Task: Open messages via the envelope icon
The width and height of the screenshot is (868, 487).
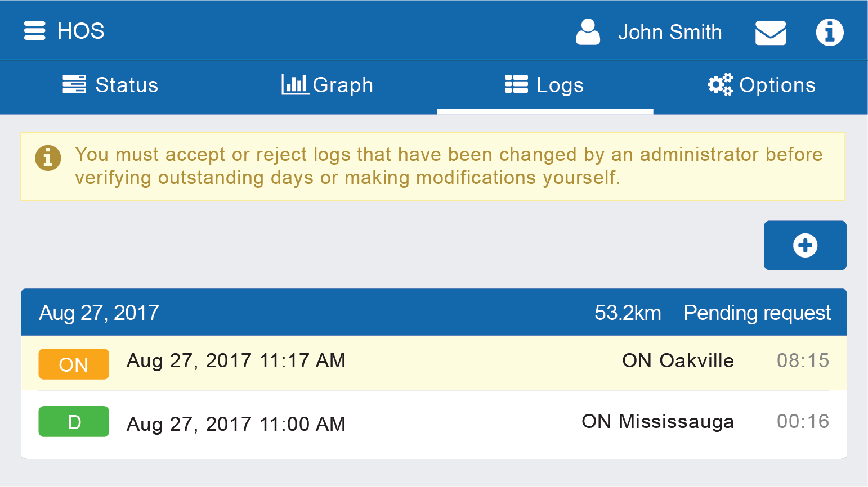Action: coord(770,33)
